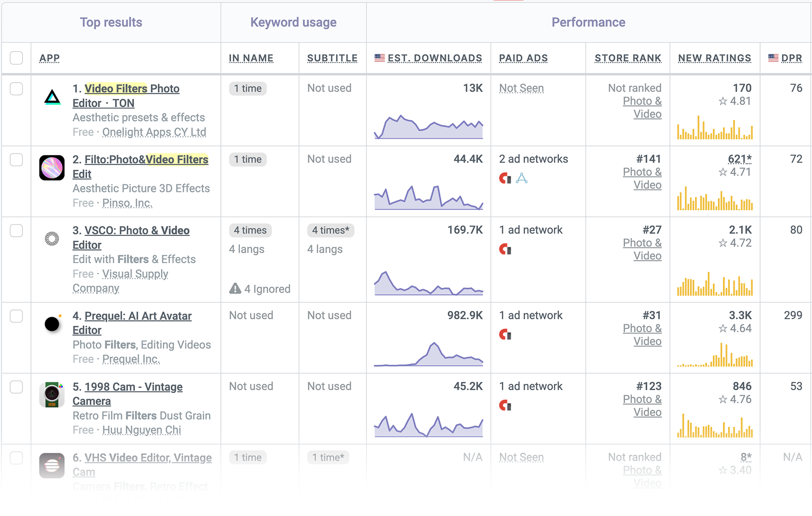Viewport: 812px width, 516px height.
Task: Click the 4 times badge in VSCO In Name
Action: (x=250, y=230)
